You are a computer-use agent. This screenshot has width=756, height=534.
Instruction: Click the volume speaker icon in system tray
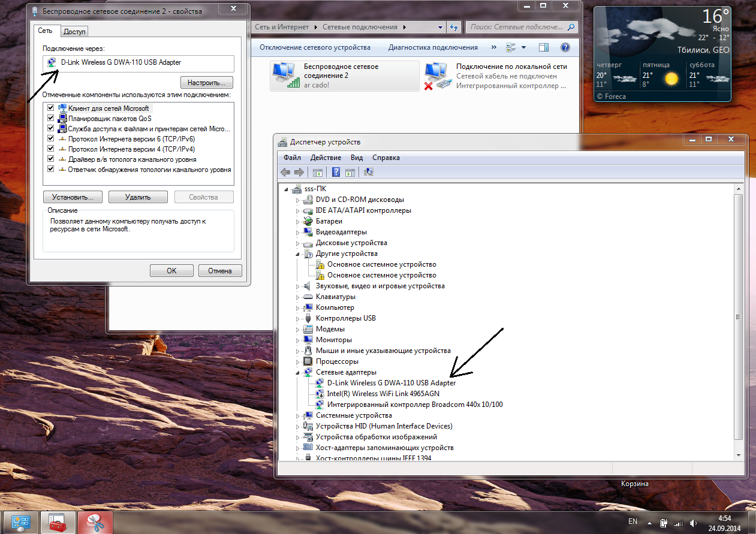[692, 523]
